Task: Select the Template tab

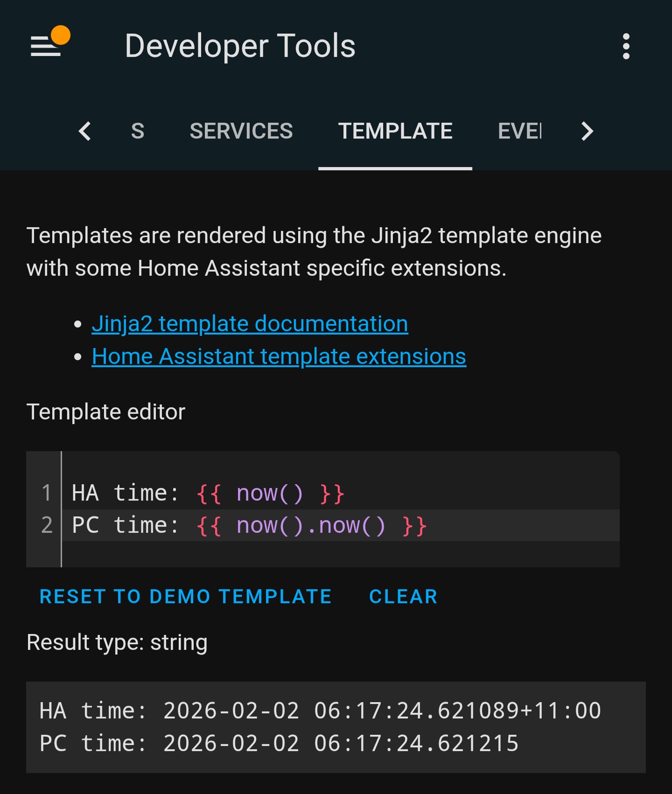Action: (x=395, y=131)
